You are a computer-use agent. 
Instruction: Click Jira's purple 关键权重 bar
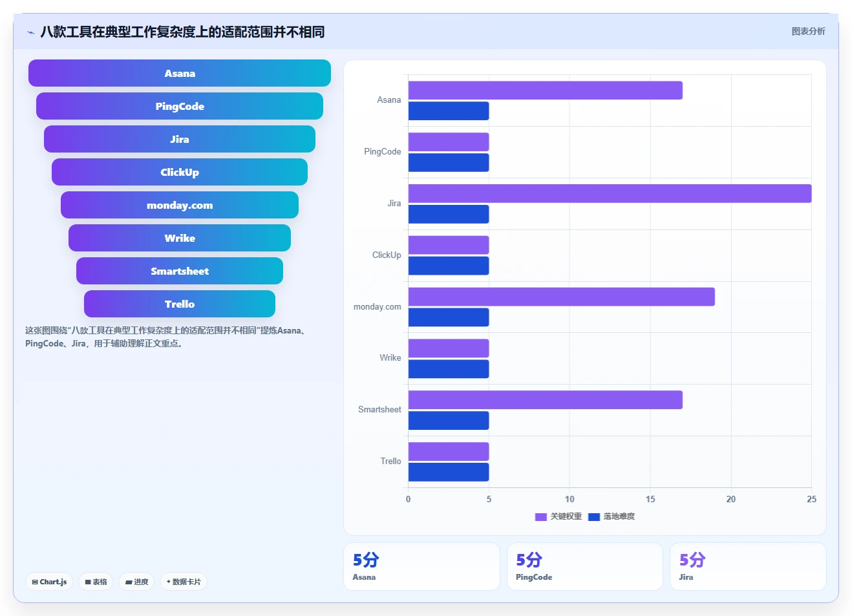[x=610, y=193]
